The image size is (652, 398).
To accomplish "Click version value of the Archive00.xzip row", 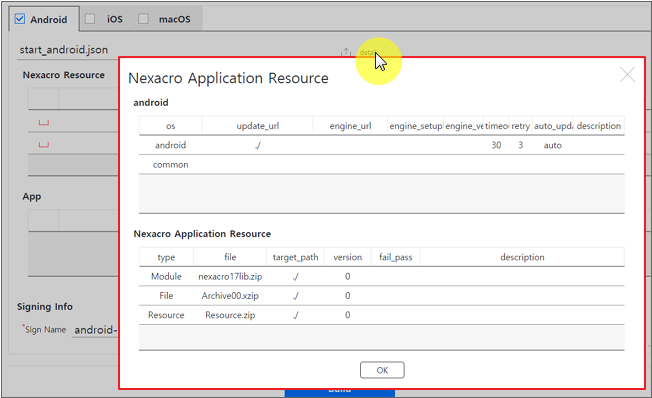I will coord(348,296).
